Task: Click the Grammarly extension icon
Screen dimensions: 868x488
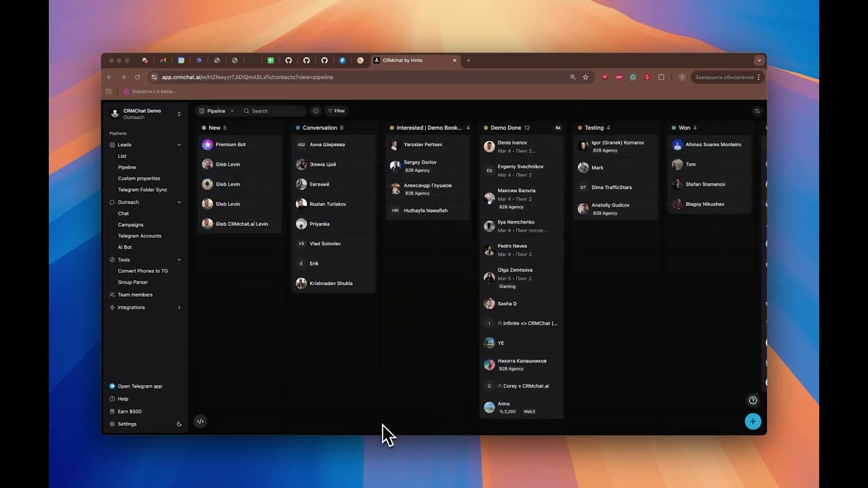Action: [633, 77]
